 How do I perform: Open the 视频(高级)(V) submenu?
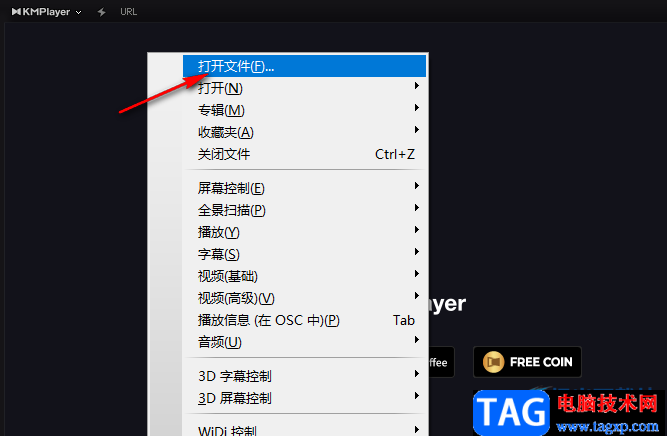(305, 298)
